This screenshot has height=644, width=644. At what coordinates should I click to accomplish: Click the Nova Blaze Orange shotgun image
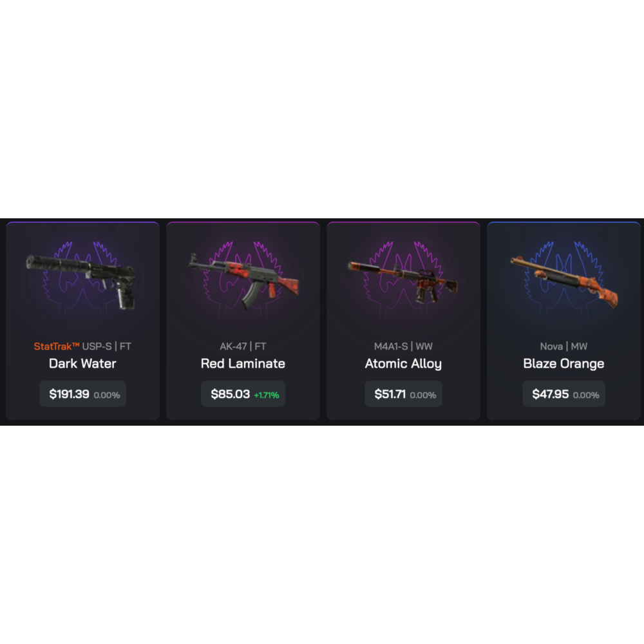563,281
